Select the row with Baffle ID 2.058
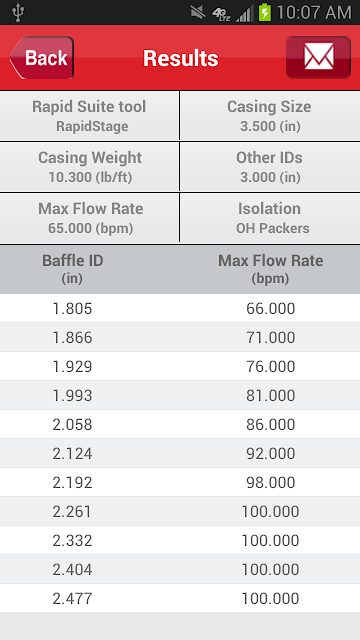360x640 pixels. (180, 424)
